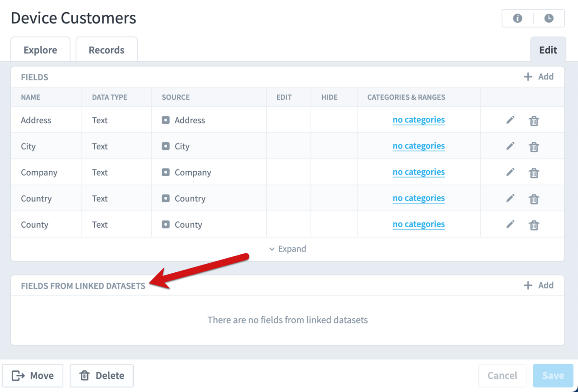This screenshot has height=392, width=578.
Task: View the dataset history clock icon
Action: point(549,19)
